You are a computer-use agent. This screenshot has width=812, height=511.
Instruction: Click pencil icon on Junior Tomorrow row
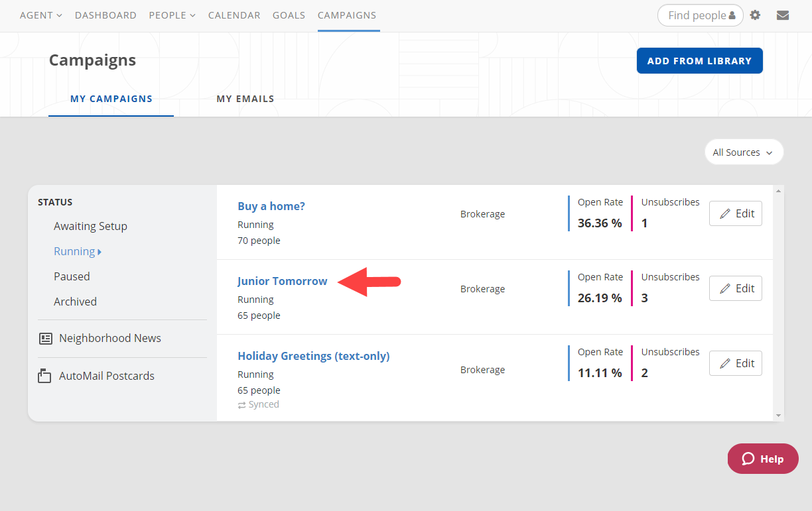click(x=725, y=288)
